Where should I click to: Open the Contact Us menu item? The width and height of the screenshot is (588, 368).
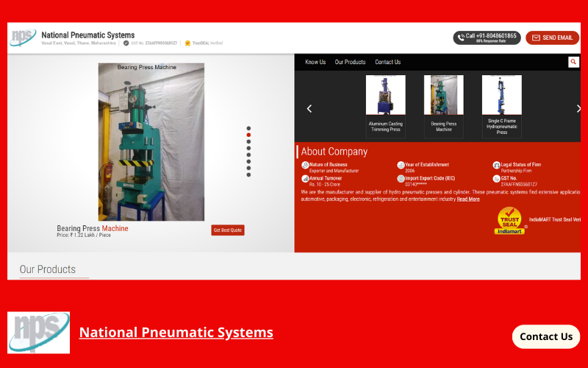388,62
